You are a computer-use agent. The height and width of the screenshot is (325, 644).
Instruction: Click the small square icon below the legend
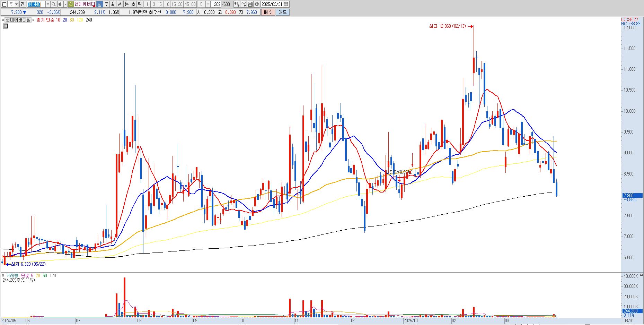(5, 26)
